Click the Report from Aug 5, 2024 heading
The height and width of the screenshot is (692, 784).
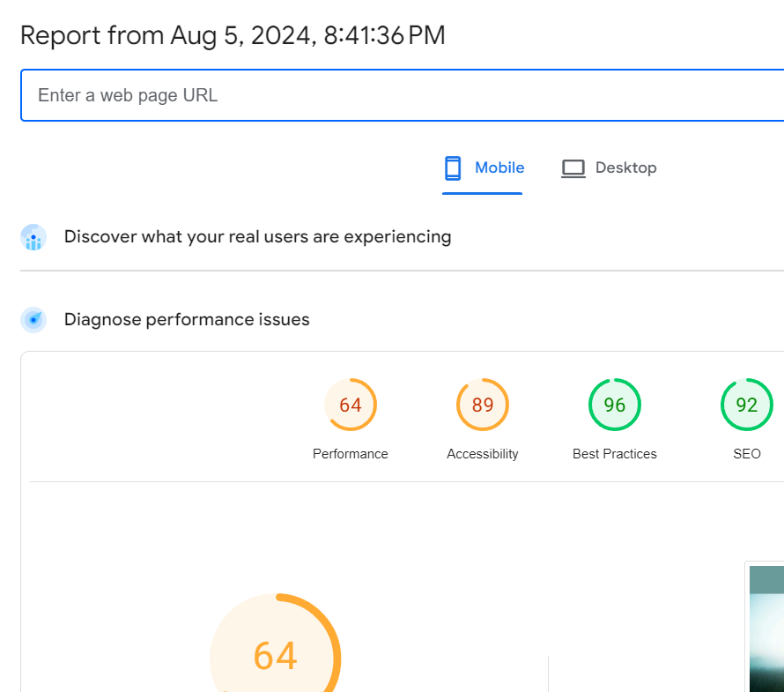click(233, 35)
